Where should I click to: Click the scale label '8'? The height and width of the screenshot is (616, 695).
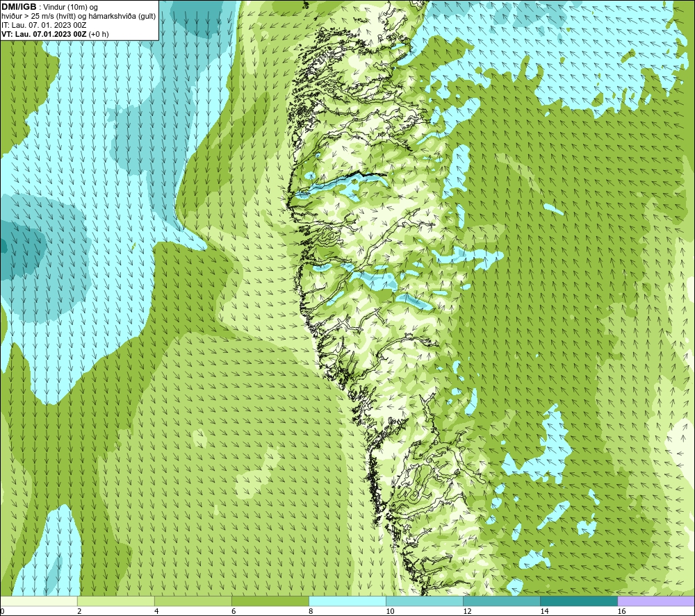coord(311,611)
